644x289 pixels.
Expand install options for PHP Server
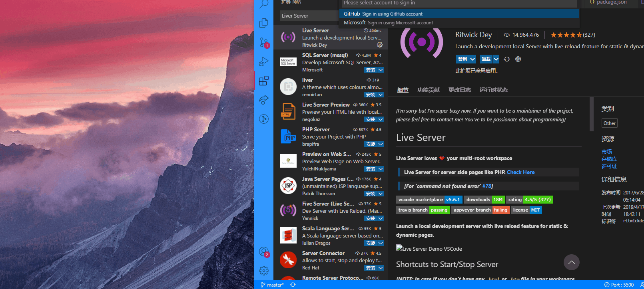pyautogui.click(x=381, y=144)
